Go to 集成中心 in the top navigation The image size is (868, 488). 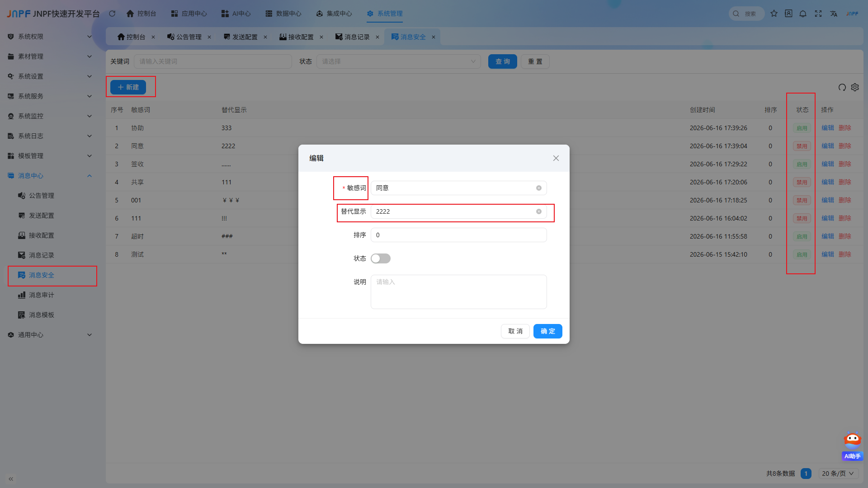[334, 14]
